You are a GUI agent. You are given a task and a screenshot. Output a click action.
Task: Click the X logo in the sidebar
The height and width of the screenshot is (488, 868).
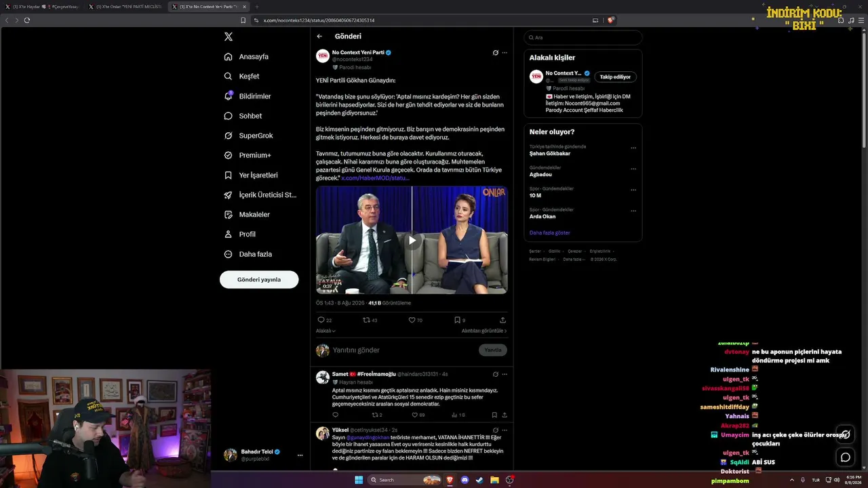click(x=229, y=37)
